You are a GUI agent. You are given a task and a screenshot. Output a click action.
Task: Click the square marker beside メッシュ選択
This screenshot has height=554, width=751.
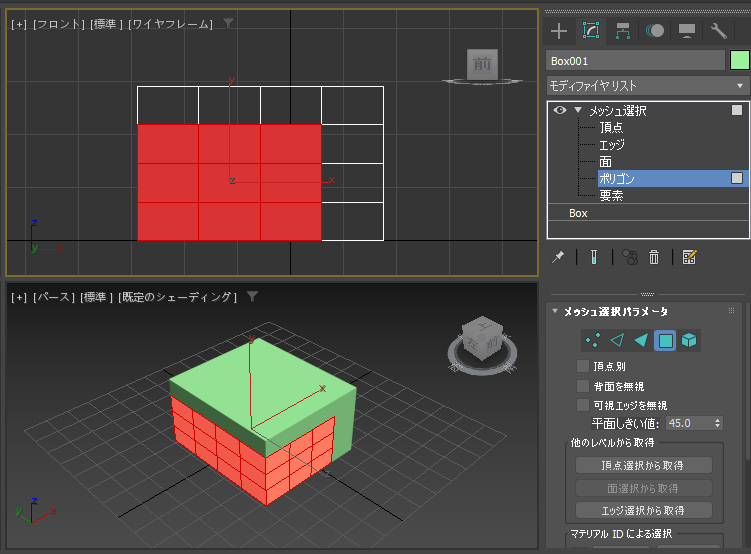[737, 110]
